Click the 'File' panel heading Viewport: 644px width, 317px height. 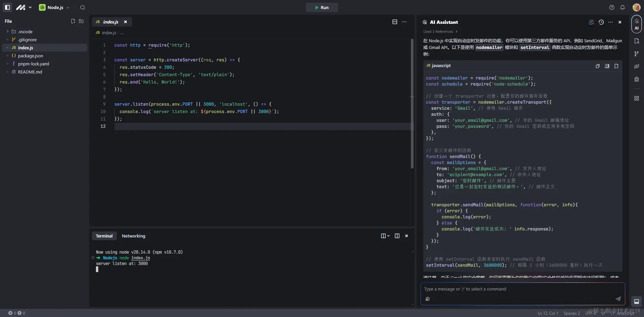[8, 21]
